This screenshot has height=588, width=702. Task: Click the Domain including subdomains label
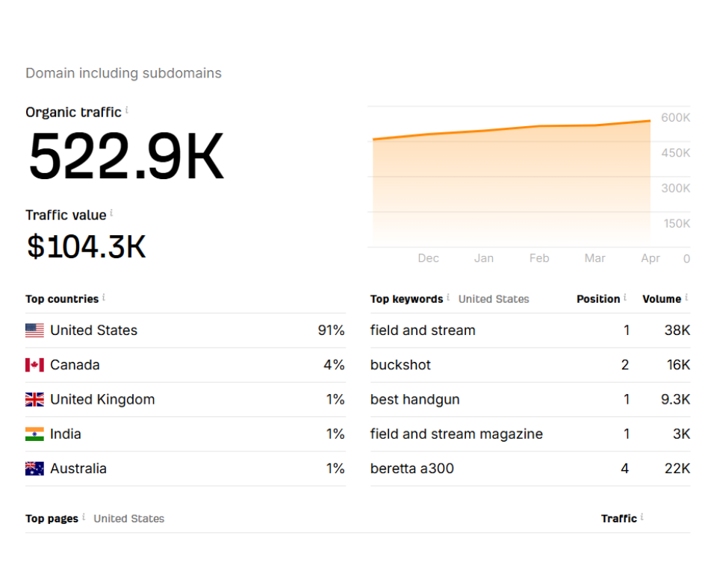[x=123, y=73]
